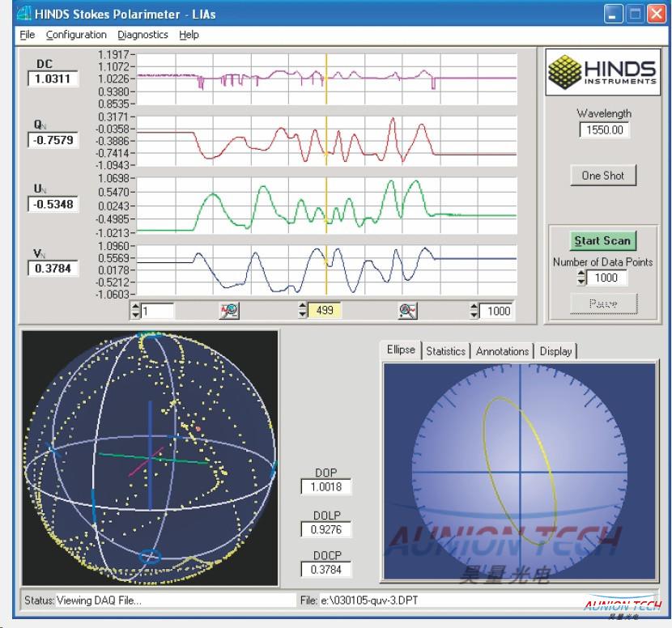The width and height of the screenshot is (672, 628).
Task: Decrease the end index stepper showing 1000
Action: pyautogui.click(x=474, y=315)
